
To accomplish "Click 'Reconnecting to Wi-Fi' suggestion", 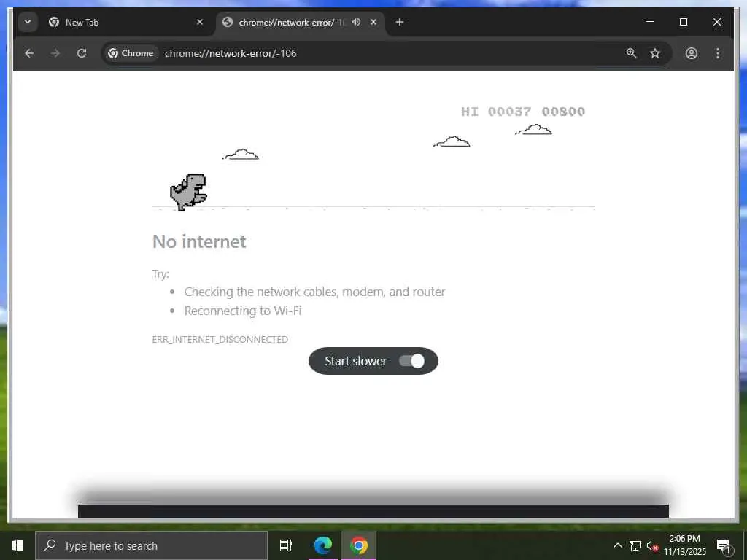I will click(x=243, y=311).
